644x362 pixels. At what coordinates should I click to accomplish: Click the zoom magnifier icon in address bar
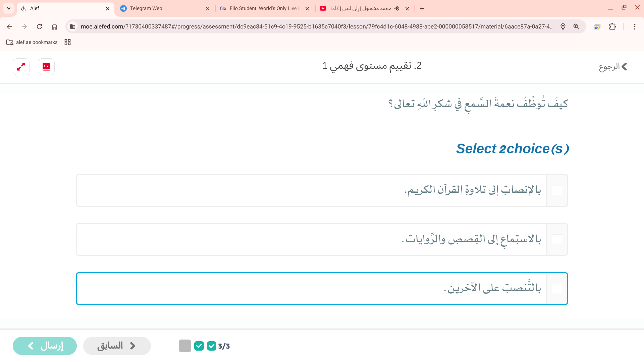(576, 26)
